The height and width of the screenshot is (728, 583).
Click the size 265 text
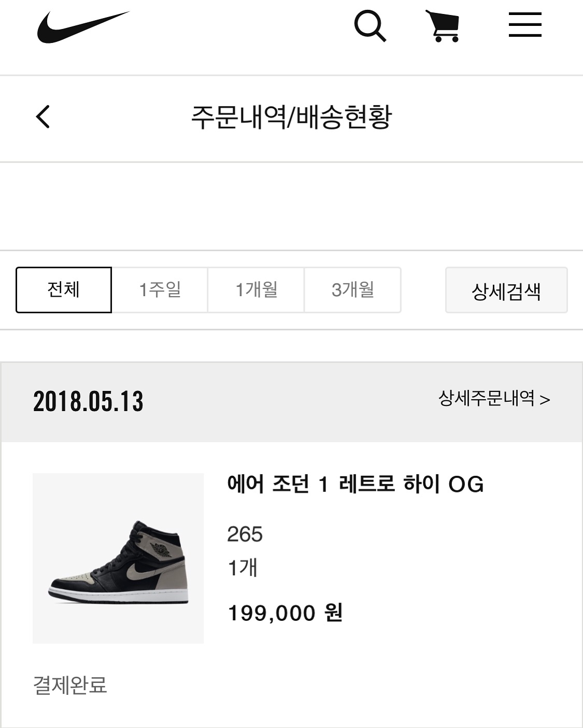tap(245, 534)
